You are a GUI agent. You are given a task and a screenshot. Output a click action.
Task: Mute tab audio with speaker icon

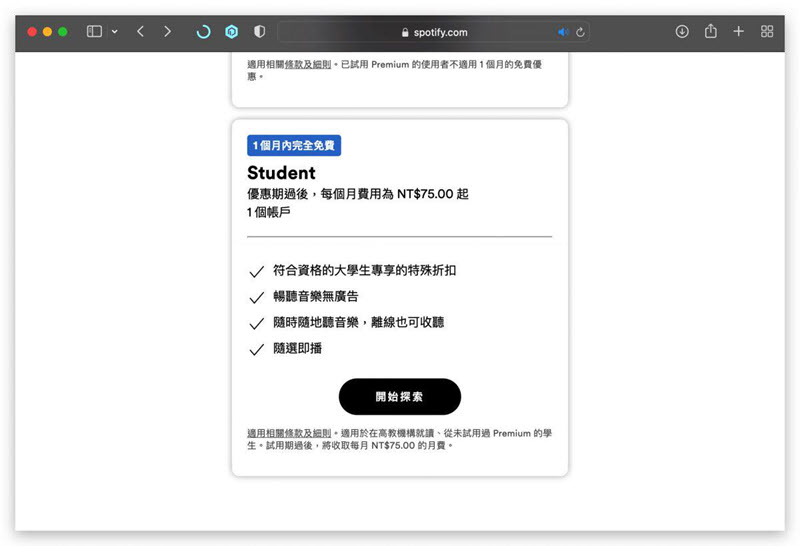(x=563, y=32)
